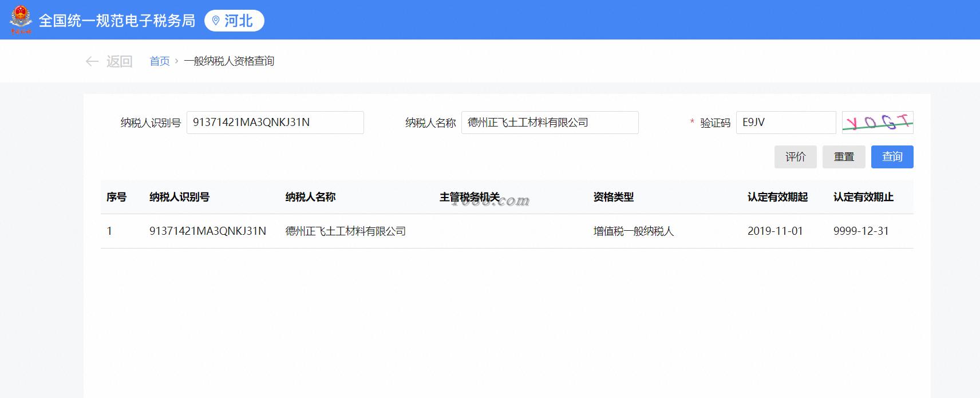
Task: Click the tax bureau emblem logo
Action: click(x=21, y=19)
